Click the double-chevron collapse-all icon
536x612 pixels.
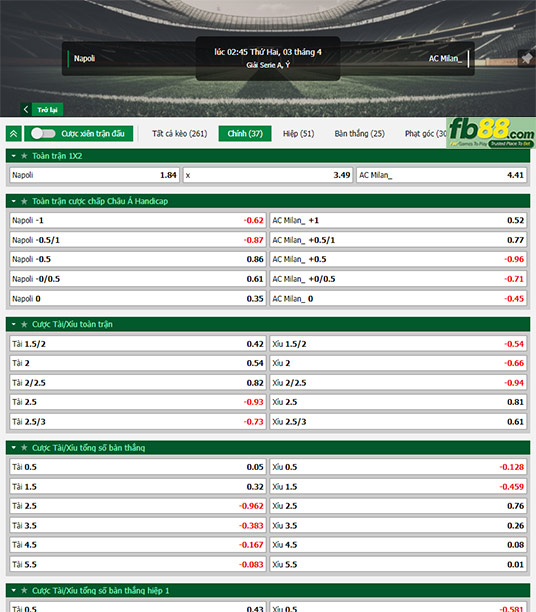coord(14,133)
